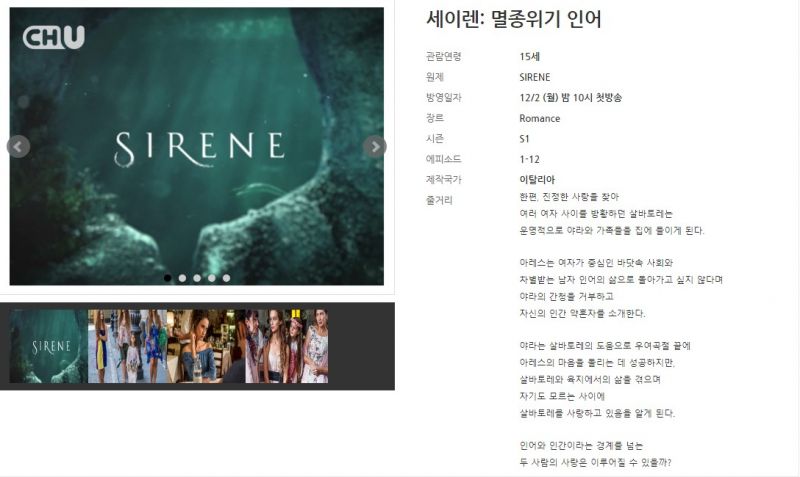Open the thumbnail of woman at cafe table
800x477 pixels.
point(207,346)
